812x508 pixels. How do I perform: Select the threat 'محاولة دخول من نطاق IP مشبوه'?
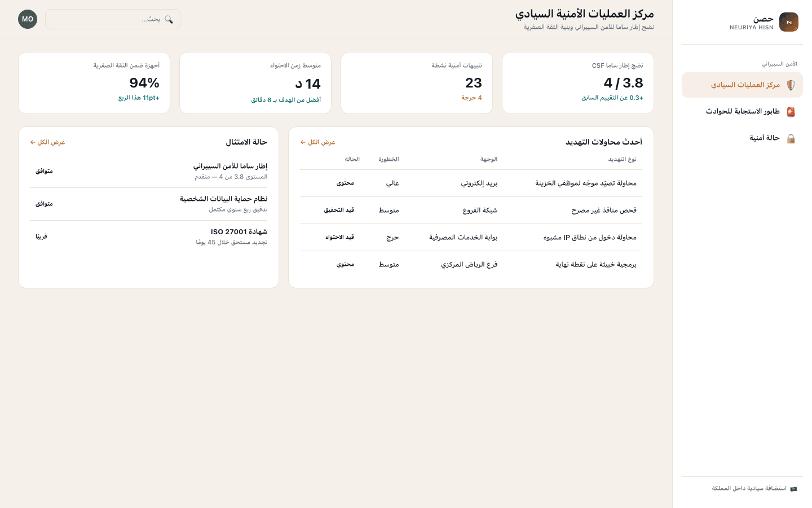click(590, 238)
